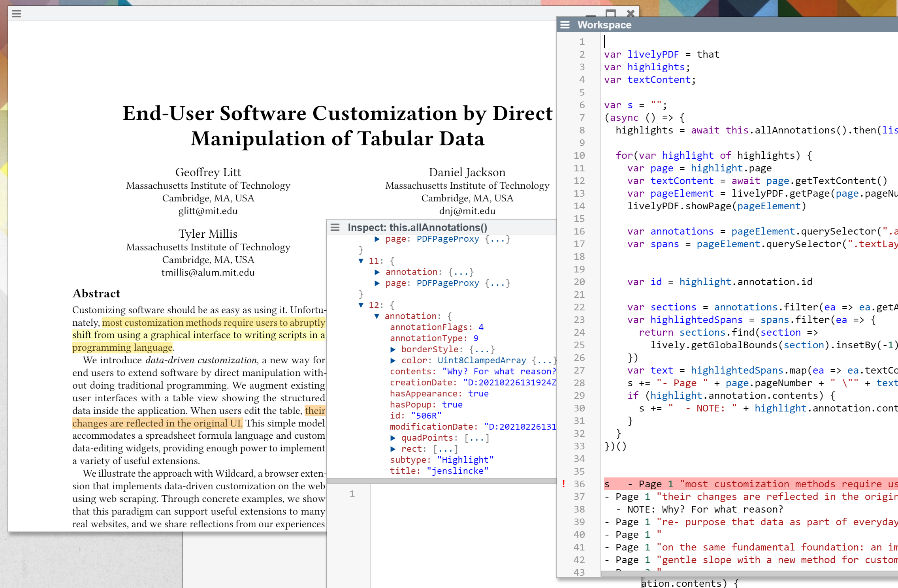Close the PDF viewer window
The width and height of the screenshot is (898, 588).
[631, 13]
